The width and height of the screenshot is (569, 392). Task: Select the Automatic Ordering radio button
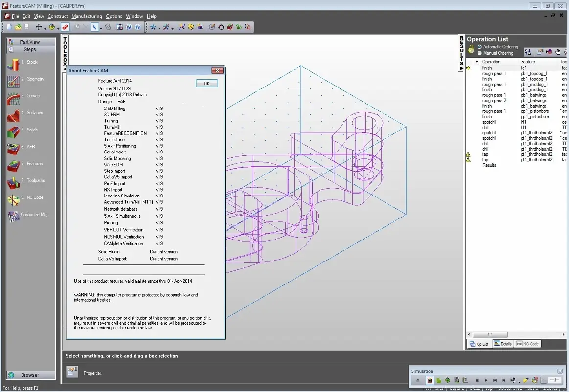point(480,47)
